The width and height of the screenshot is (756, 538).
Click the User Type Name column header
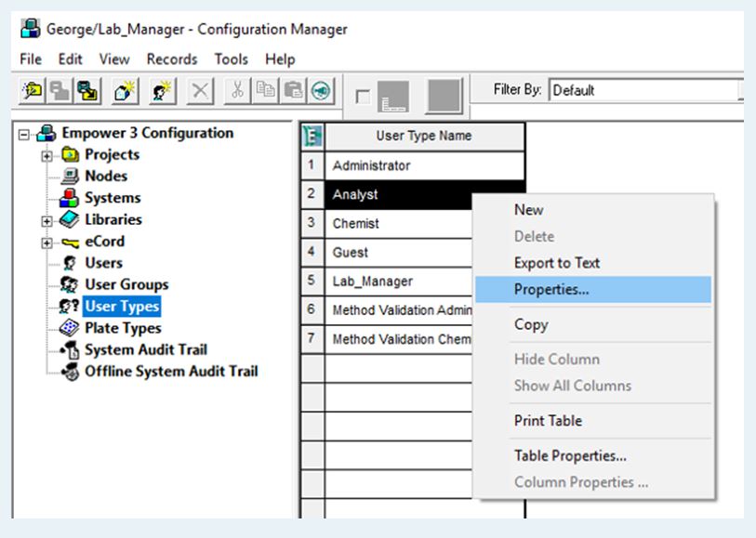[x=424, y=137]
